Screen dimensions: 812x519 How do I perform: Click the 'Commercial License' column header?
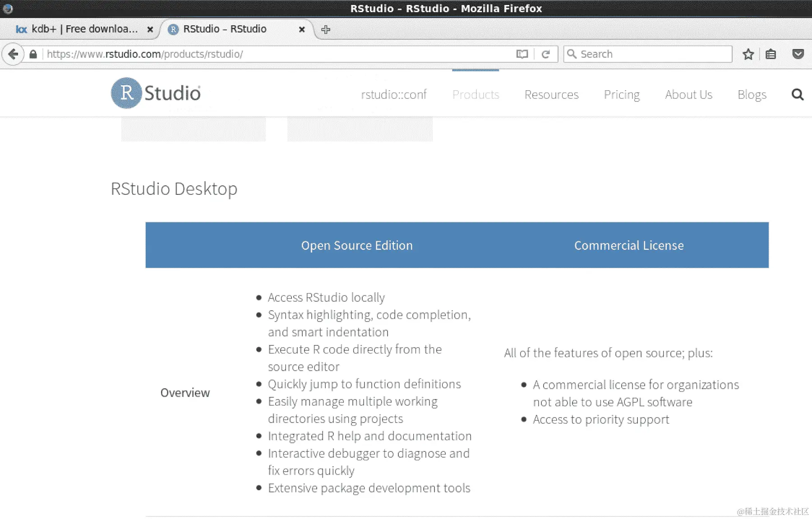click(629, 245)
